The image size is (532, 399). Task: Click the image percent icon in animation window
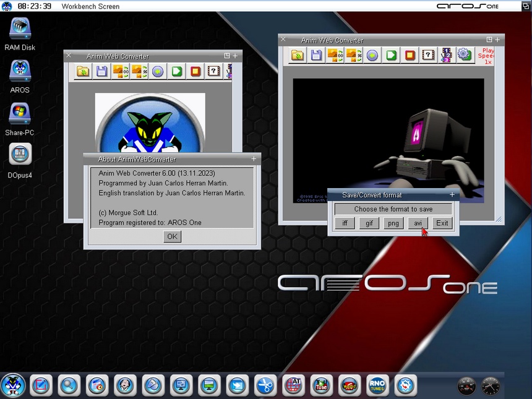[x=354, y=55]
